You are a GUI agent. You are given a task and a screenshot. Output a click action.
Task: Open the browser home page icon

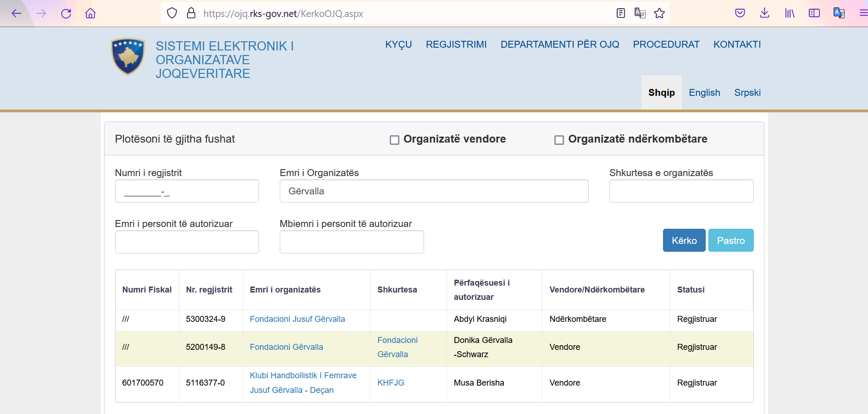point(90,13)
